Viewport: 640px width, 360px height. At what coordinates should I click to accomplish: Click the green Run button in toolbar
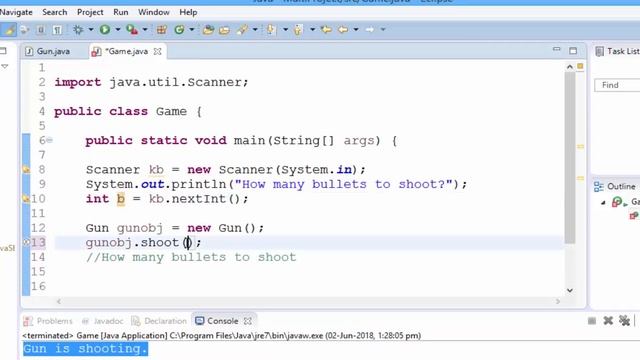coord(105,29)
